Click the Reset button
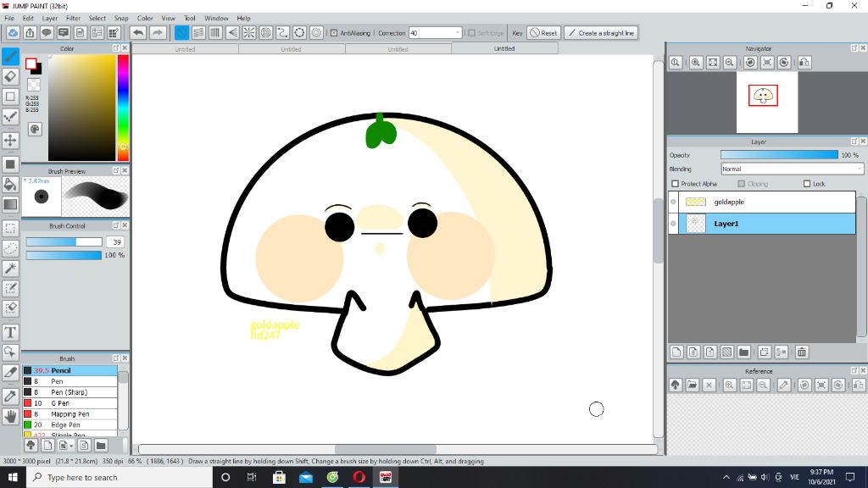Image resolution: width=868 pixels, height=488 pixels. 543,33
